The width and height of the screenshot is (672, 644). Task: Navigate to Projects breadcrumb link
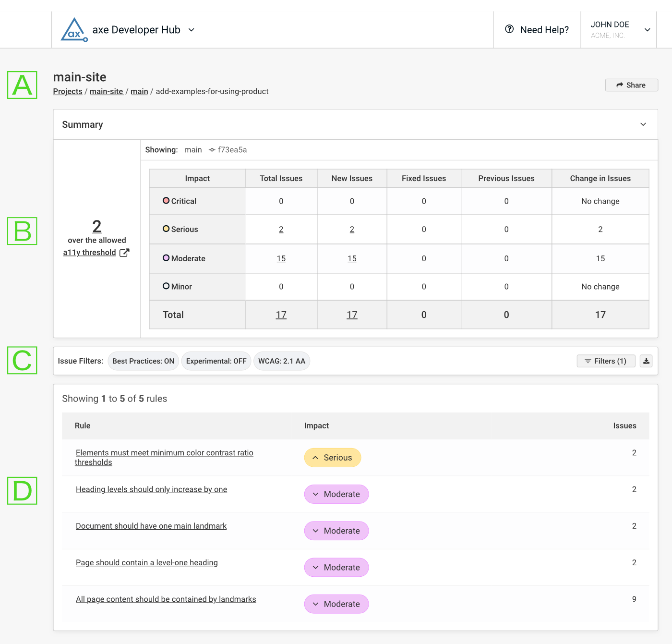point(67,91)
